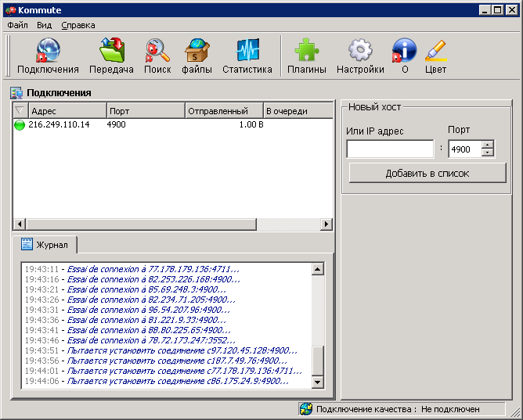Image resolution: width=523 pixels, height=420 pixels.
Task: Select log entry at 19:43:26
Action: click(130, 300)
